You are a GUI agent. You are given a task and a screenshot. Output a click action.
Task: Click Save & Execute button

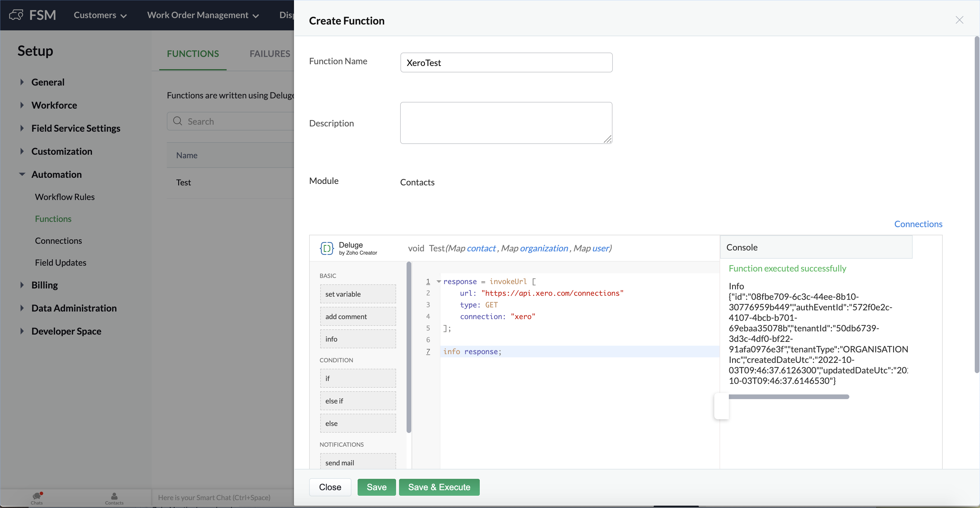[439, 487]
